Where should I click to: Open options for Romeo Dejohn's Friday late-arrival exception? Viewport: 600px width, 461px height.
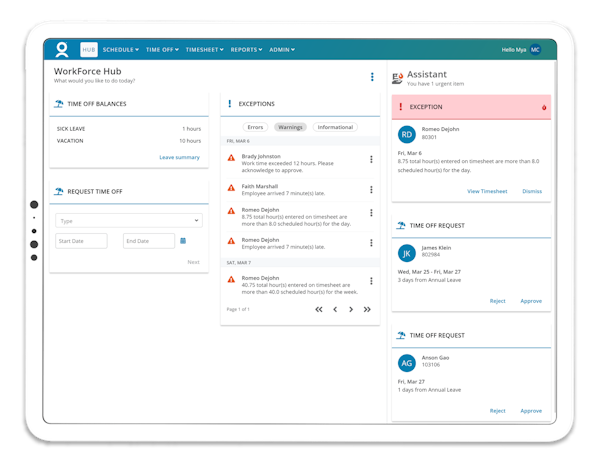pos(371,243)
